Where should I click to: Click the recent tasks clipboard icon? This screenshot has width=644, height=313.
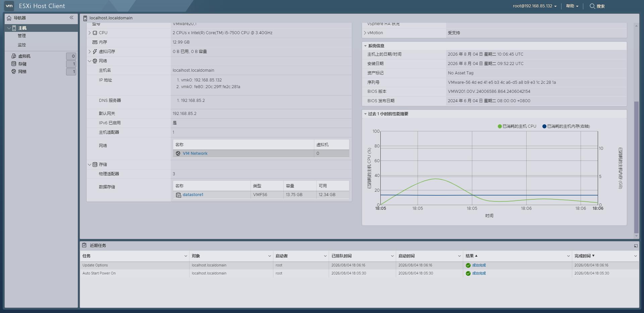click(84, 245)
